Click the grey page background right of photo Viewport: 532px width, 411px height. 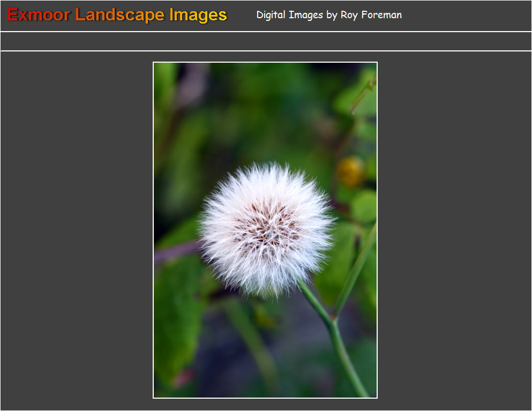(x=455, y=230)
